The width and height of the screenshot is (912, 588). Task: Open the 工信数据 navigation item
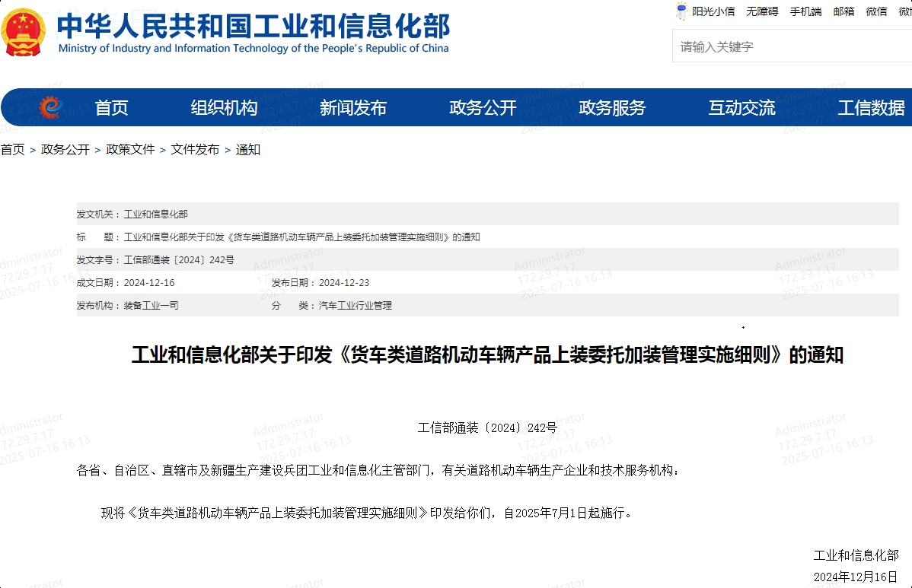pyautogui.click(x=872, y=107)
